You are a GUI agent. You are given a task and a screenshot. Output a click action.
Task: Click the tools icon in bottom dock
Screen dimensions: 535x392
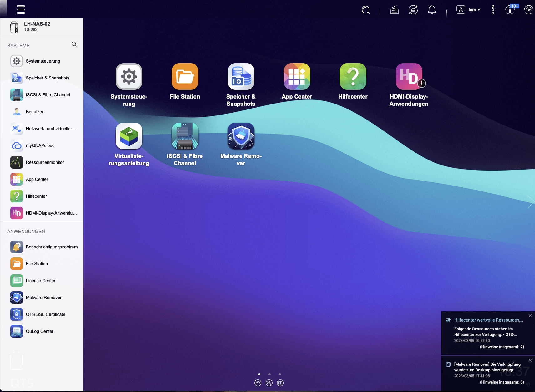269,383
